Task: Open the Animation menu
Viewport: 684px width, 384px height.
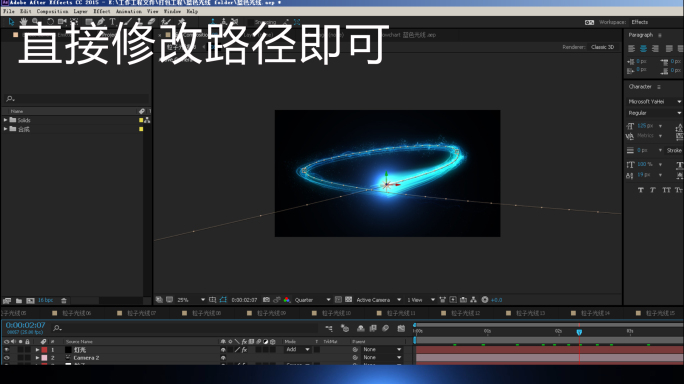Action: (x=129, y=11)
